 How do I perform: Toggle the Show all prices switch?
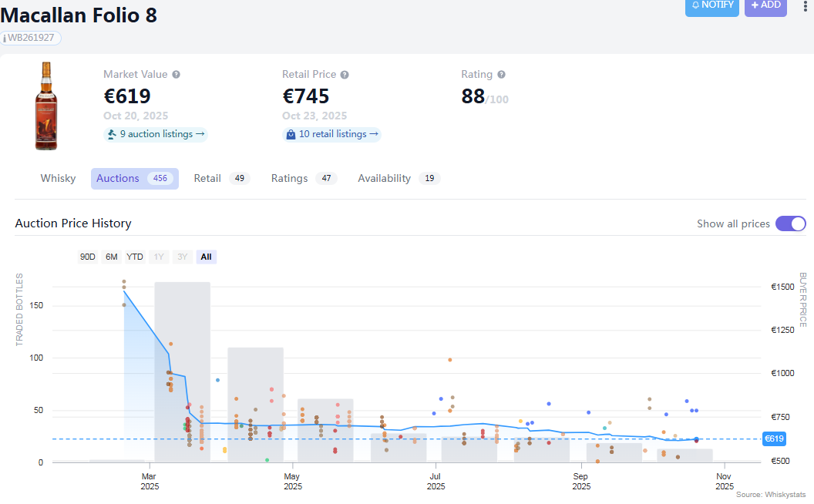pyautogui.click(x=790, y=223)
